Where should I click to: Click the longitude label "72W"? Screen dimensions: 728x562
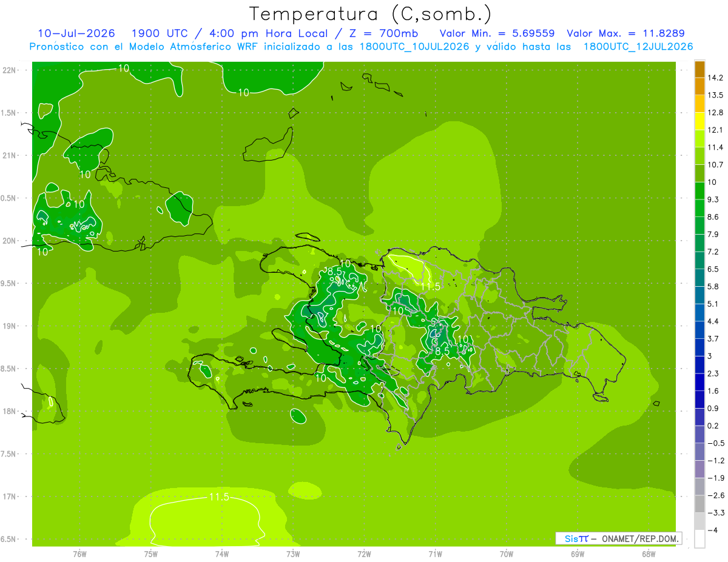tap(364, 554)
